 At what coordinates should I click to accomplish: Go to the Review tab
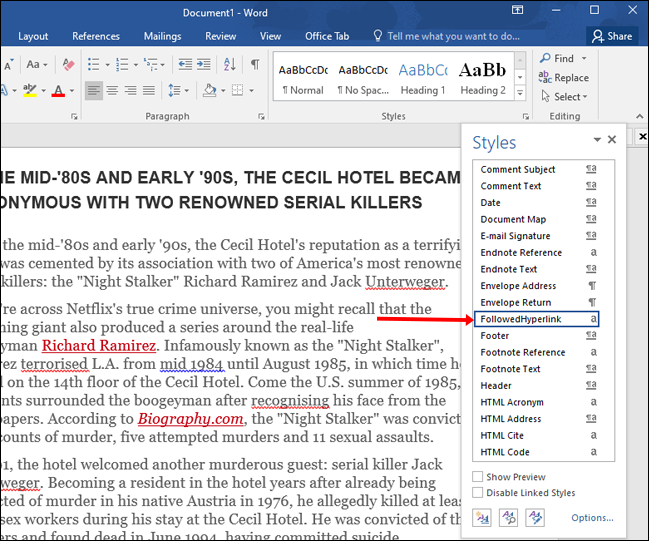[221, 36]
